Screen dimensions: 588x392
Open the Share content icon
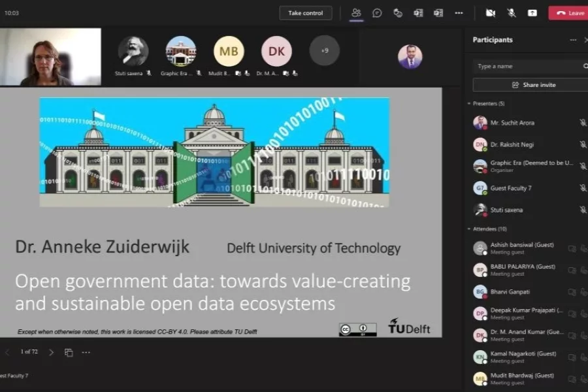[x=532, y=12]
